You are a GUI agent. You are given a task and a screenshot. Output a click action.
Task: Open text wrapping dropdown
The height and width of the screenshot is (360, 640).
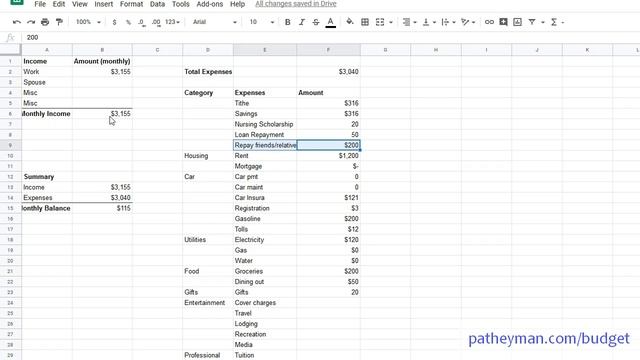tap(448, 22)
